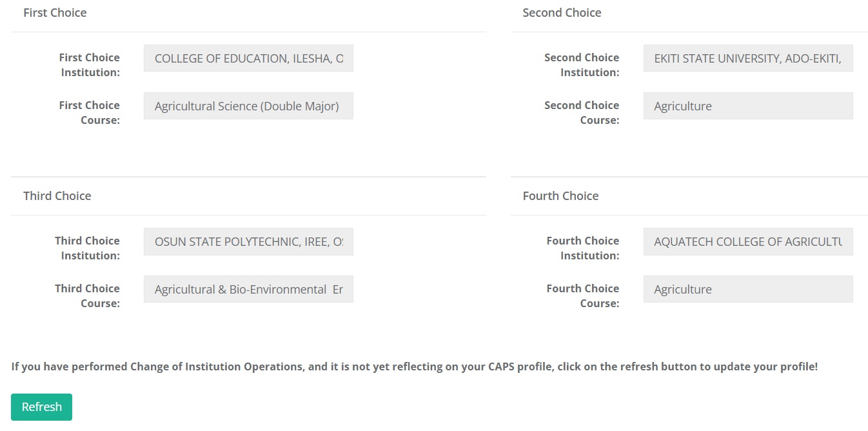This screenshot has height=431, width=868.
Task: Click the Second Choice Course field
Action: coord(747,106)
